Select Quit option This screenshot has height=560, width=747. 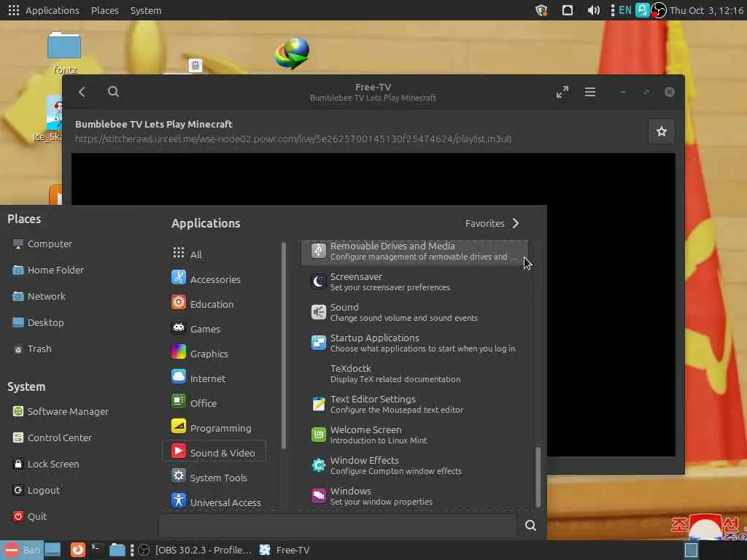click(x=29, y=516)
